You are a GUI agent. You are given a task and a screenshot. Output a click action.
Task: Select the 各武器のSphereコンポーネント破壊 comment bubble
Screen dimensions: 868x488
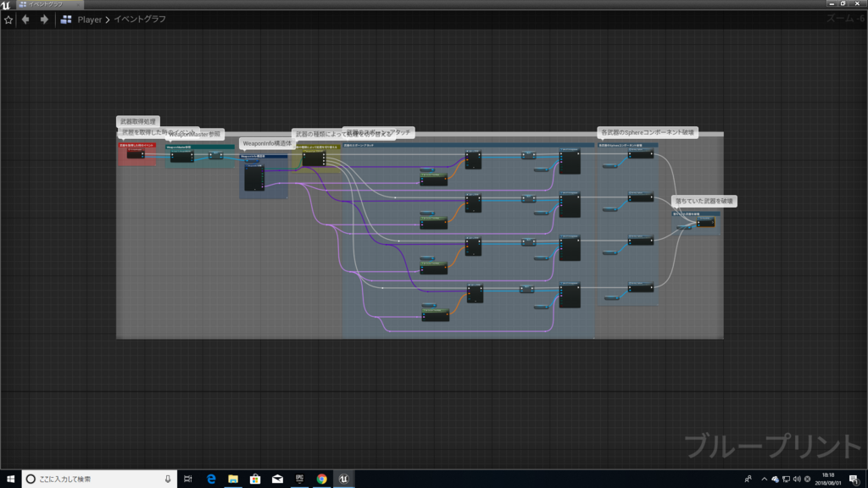tap(647, 132)
